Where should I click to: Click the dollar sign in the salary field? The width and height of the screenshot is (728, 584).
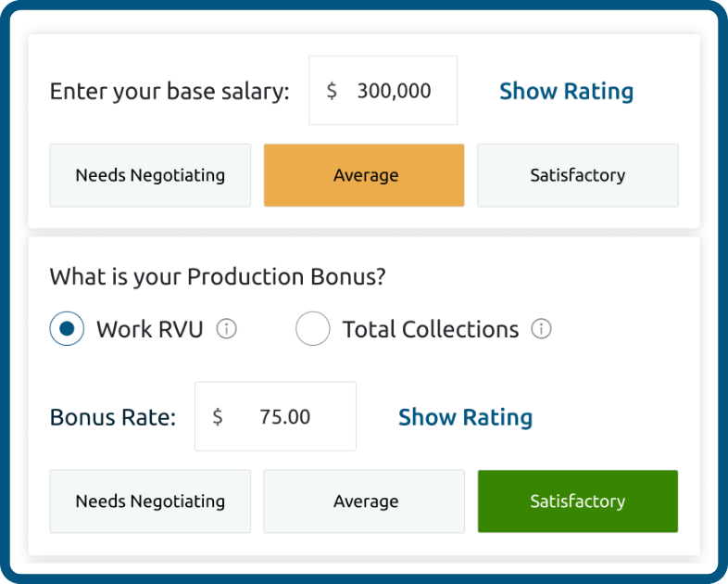pyautogui.click(x=332, y=91)
